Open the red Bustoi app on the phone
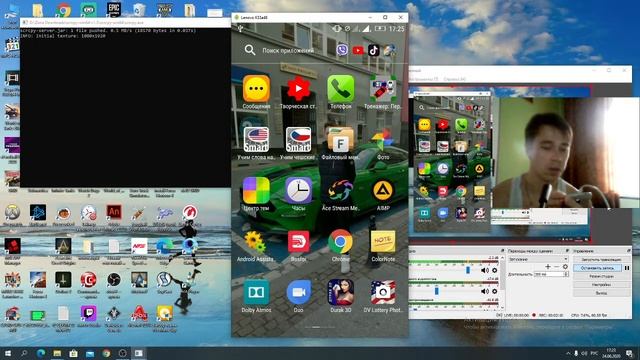This screenshot has width=640, height=360. [298, 242]
